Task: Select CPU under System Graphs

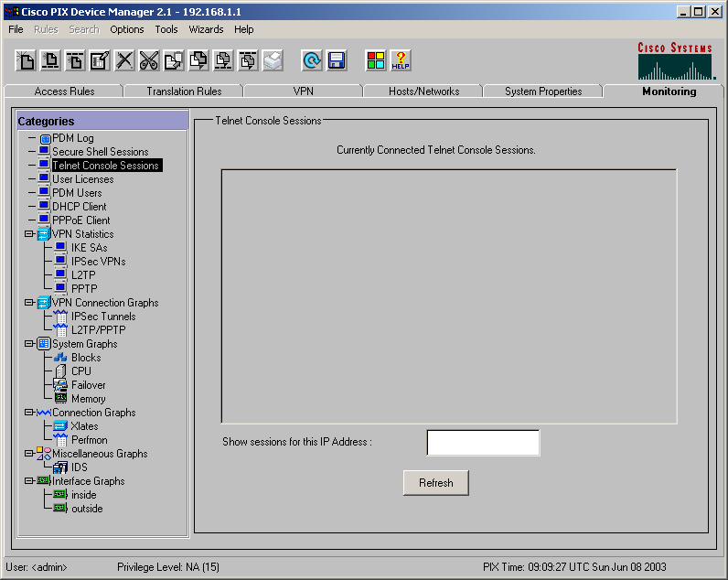Action: click(81, 371)
